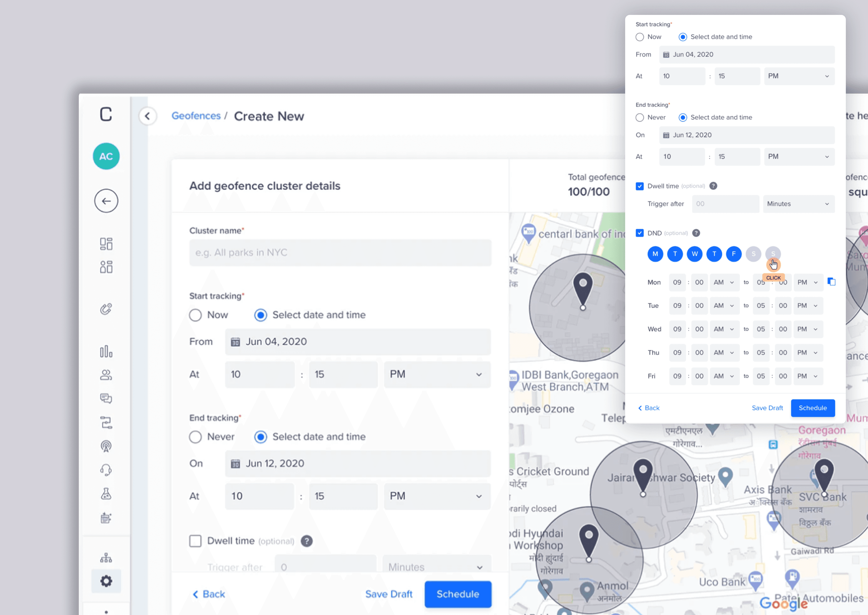Open the AM dropdown in the Mon row

click(x=724, y=282)
